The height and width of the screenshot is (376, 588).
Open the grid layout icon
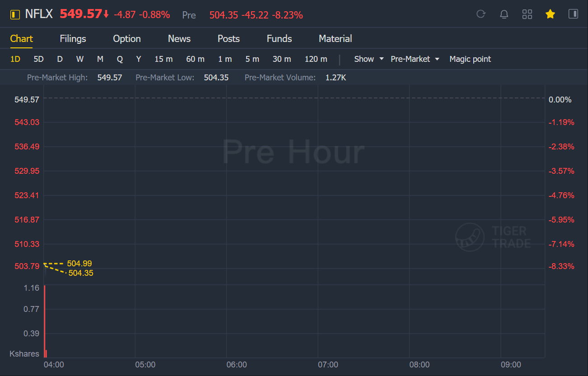[x=527, y=14]
